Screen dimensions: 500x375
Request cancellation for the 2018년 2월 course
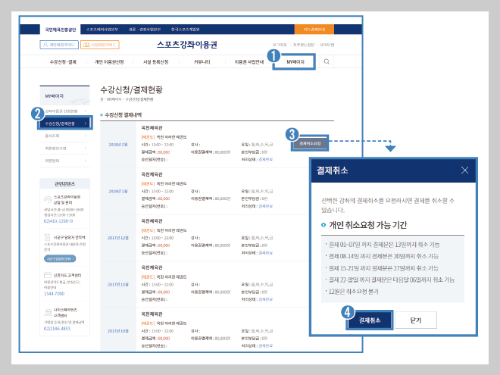(310, 143)
